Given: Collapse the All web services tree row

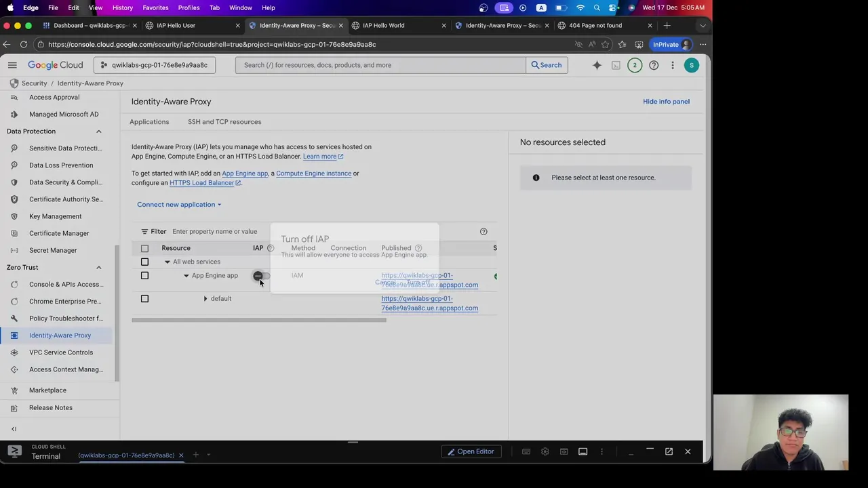Looking at the screenshot, I should click(167, 262).
